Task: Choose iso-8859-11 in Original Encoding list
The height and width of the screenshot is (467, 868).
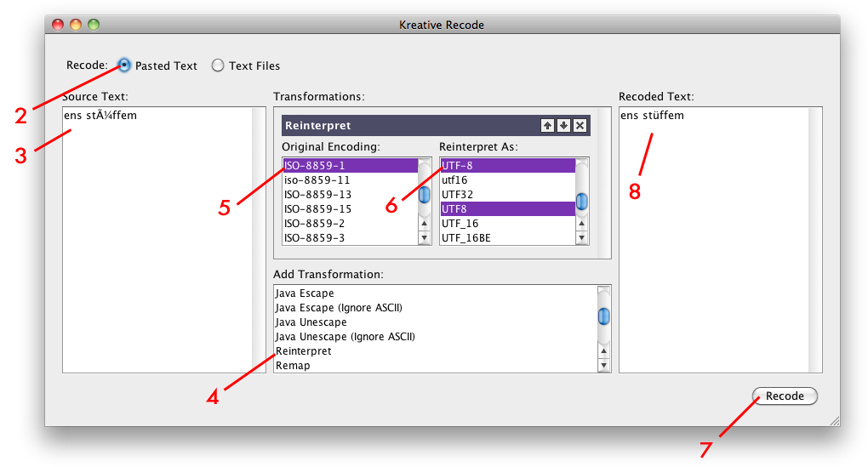Action: coord(350,179)
